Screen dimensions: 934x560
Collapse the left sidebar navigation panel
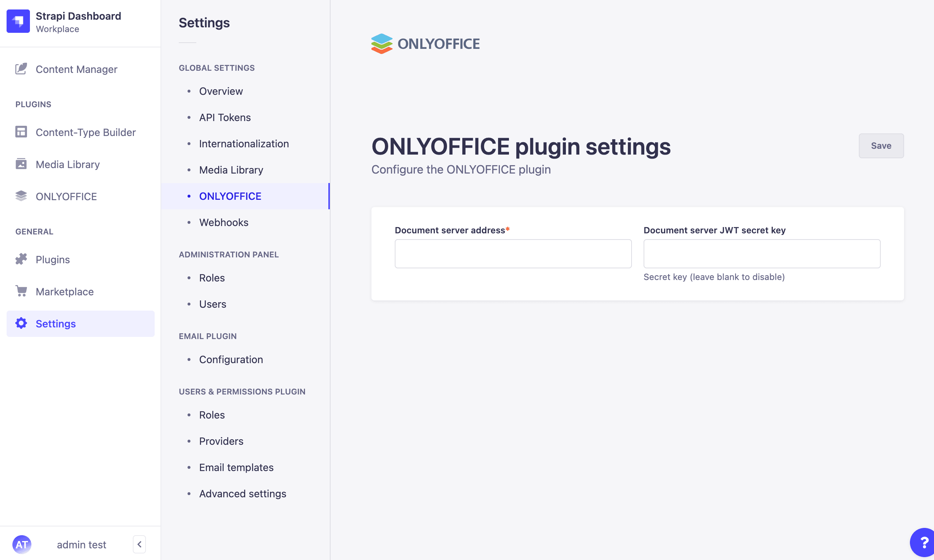click(x=139, y=545)
